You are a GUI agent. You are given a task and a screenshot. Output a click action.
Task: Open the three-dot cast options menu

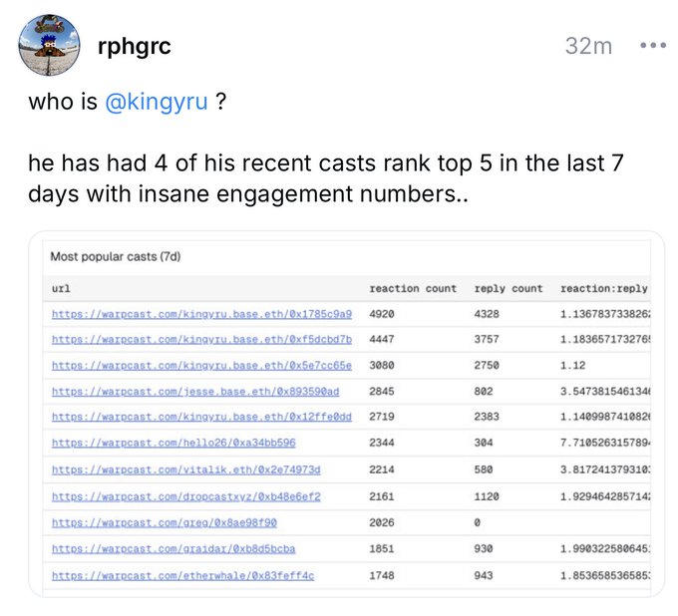point(652,46)
